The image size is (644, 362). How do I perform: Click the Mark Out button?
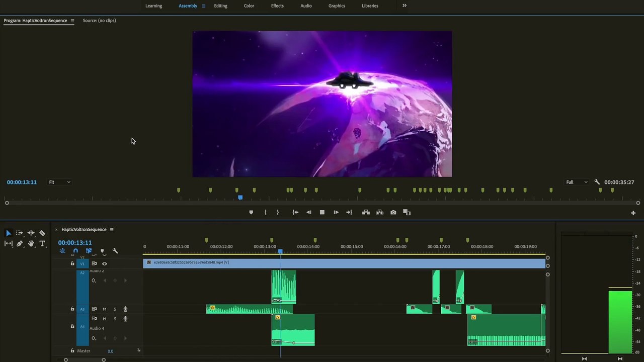278,212
